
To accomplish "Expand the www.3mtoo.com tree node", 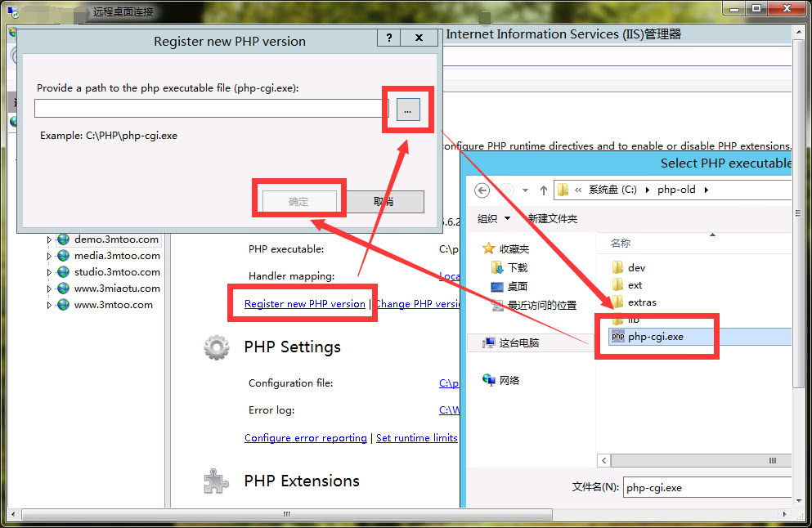I will pos(51,303).
